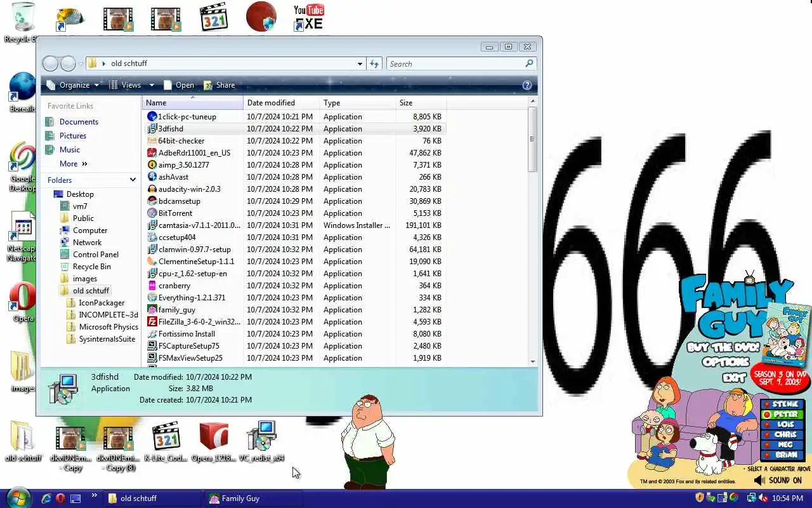Screen dimensions: 812x508
Task: Select the AdbeRdr11001_en_US file icon
Action: coord(152,153)
